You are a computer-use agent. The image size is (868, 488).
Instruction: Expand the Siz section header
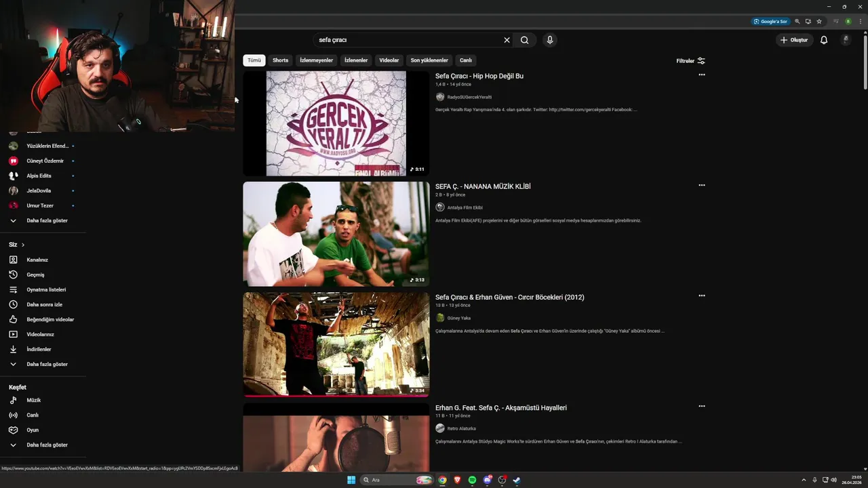[17, 245]
